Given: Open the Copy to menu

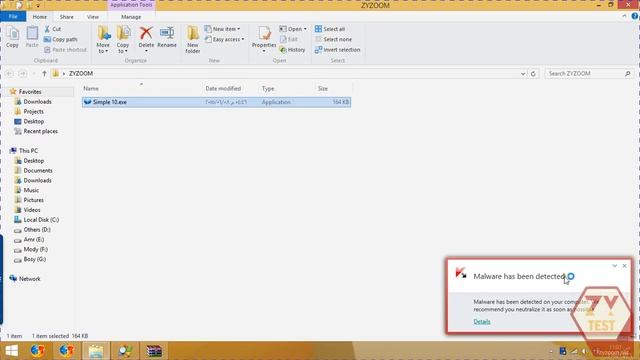Looking at the screenshot, I should [x=123, y=40].
